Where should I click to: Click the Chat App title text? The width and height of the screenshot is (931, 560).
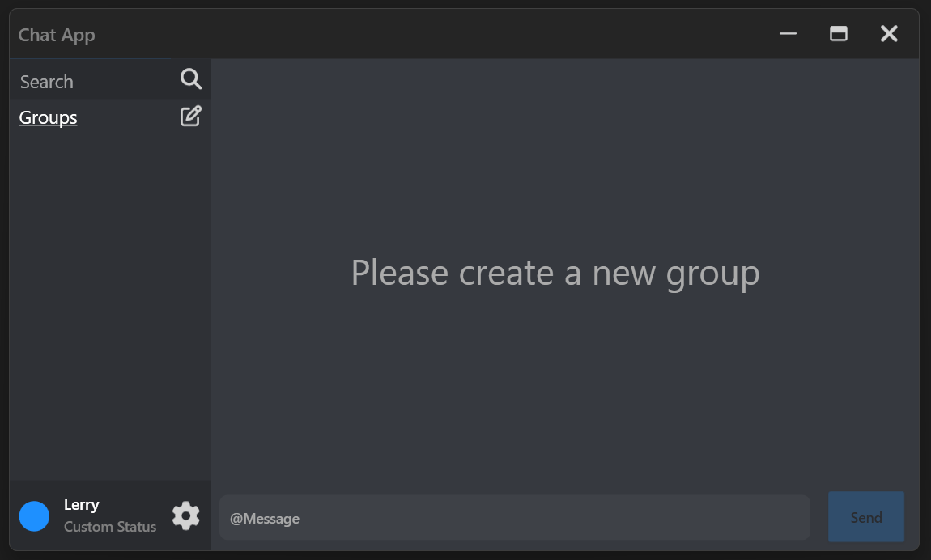pos(57,35)
